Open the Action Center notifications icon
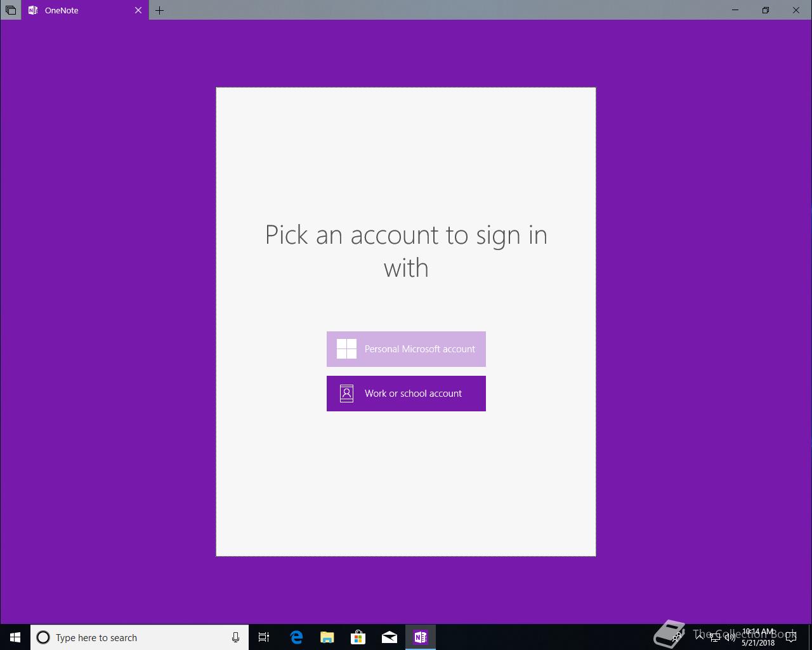The image size is (812, 650). [791, 637]
